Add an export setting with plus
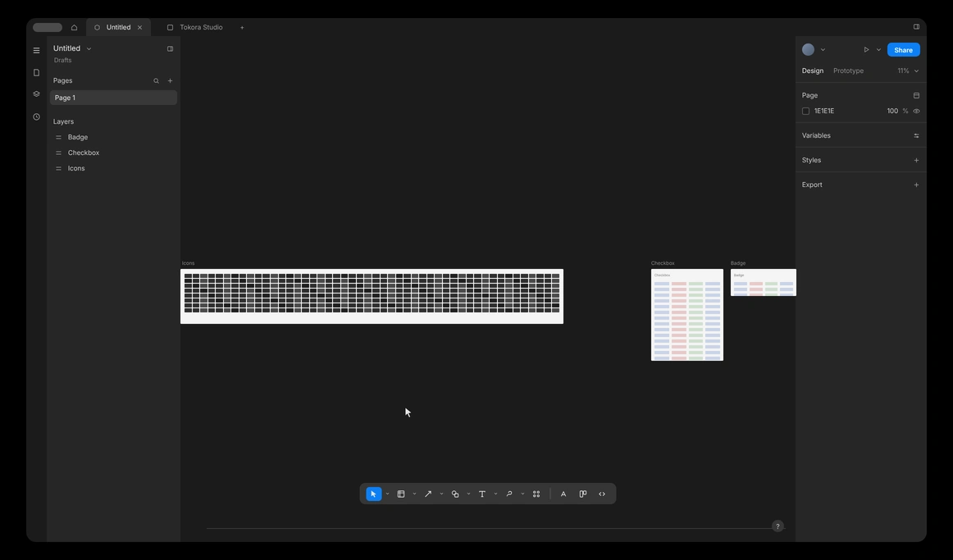Image resolution: width=953 pixels, height=560 pixels. (917, 184)
